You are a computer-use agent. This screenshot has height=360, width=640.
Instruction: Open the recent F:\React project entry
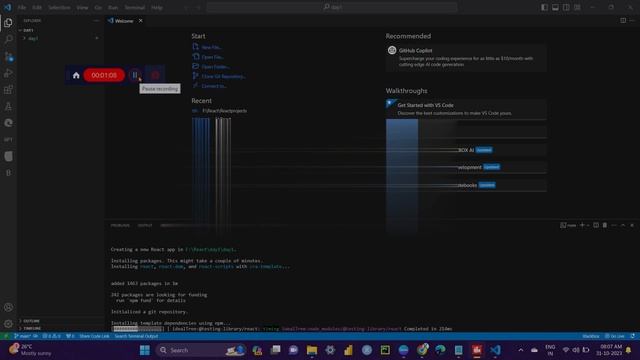(x=224, y=111)
